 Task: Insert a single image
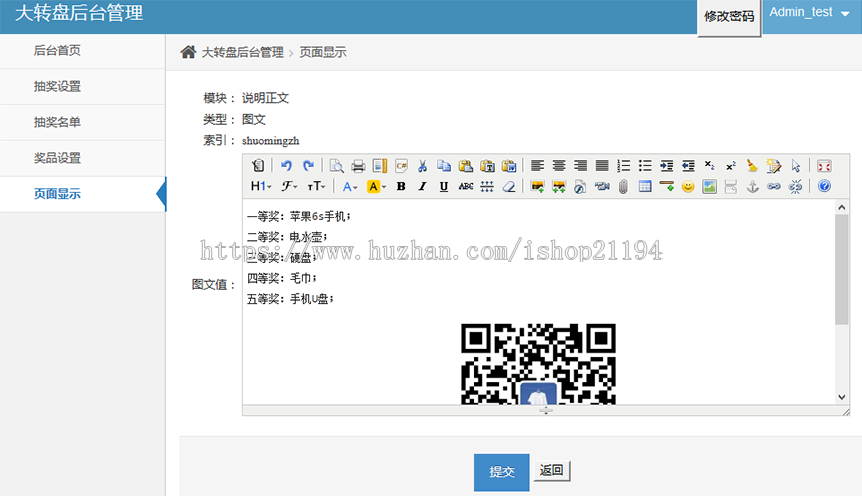click(537, 186)
